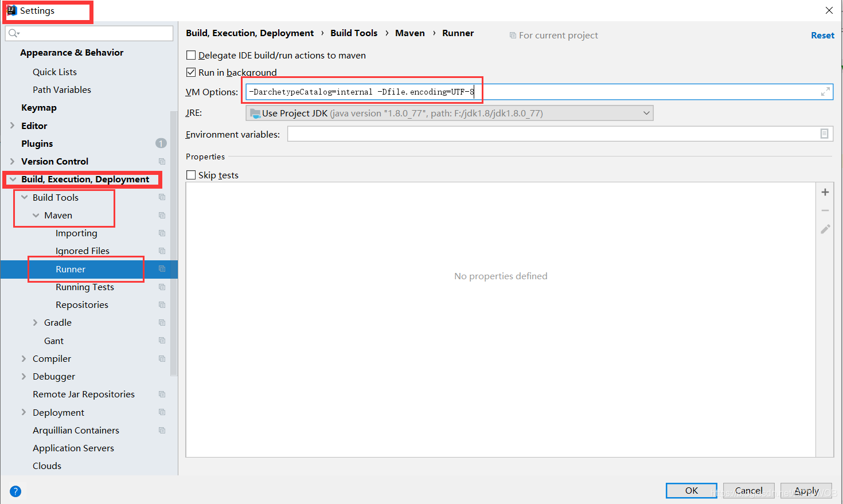The height and width of the screenshot is (504, 843).
Task: Click the add property plus icon
Action: pyautogui.click(x=825, y=192)
